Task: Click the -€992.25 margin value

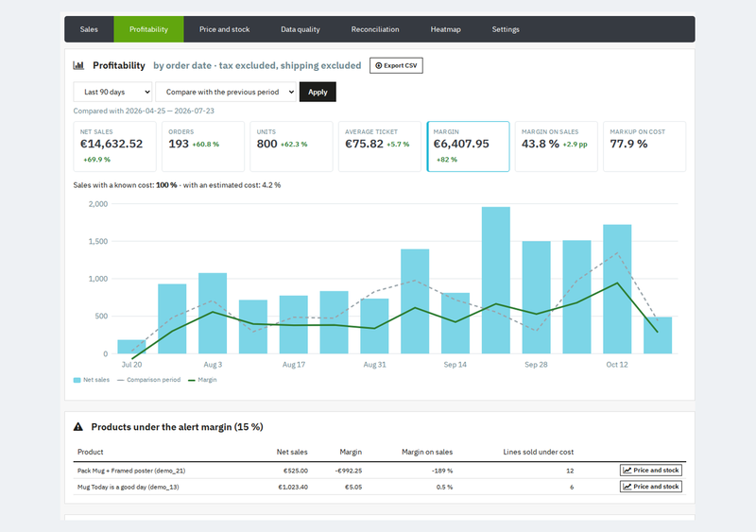Action: tap(349, 471)
